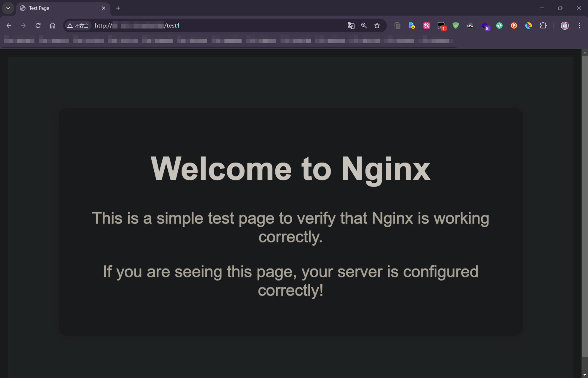Click the purple extension with badge 8
The width and height of the screenshot is (588, 378).
pos(485,26)
